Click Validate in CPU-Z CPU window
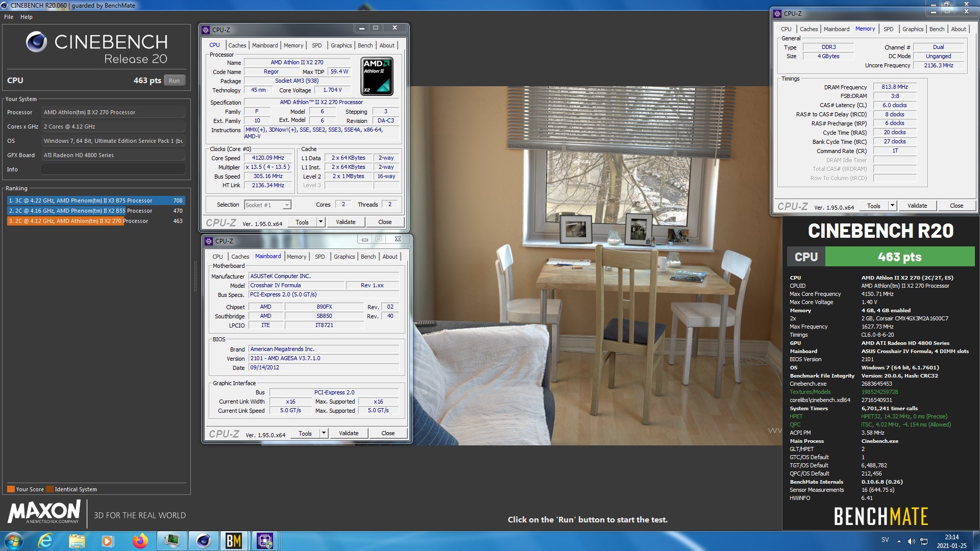The height and width of the screenshot is (551, 980). (346, 222)
